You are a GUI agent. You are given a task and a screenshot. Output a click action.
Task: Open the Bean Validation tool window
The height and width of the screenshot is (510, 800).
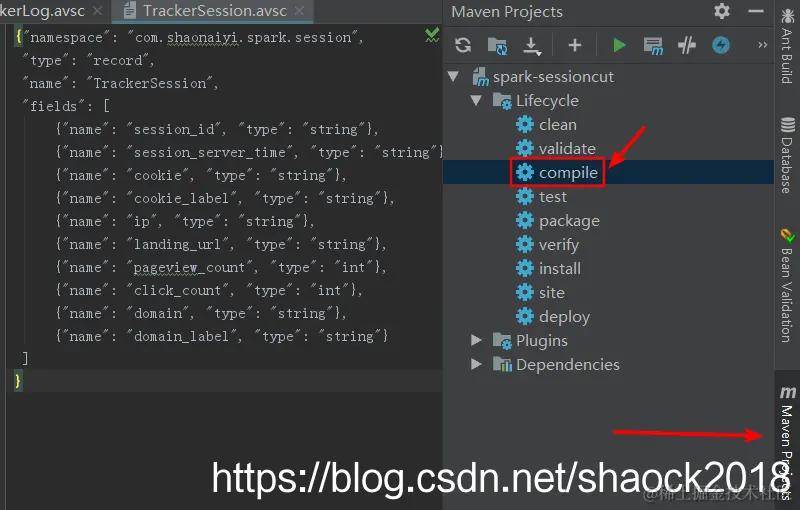(787, 286)
